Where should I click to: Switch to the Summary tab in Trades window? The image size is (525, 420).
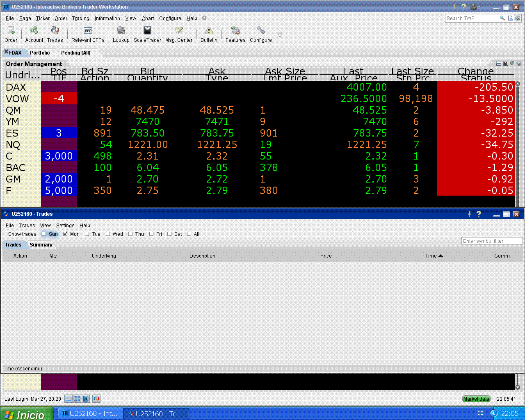point(41,245)
